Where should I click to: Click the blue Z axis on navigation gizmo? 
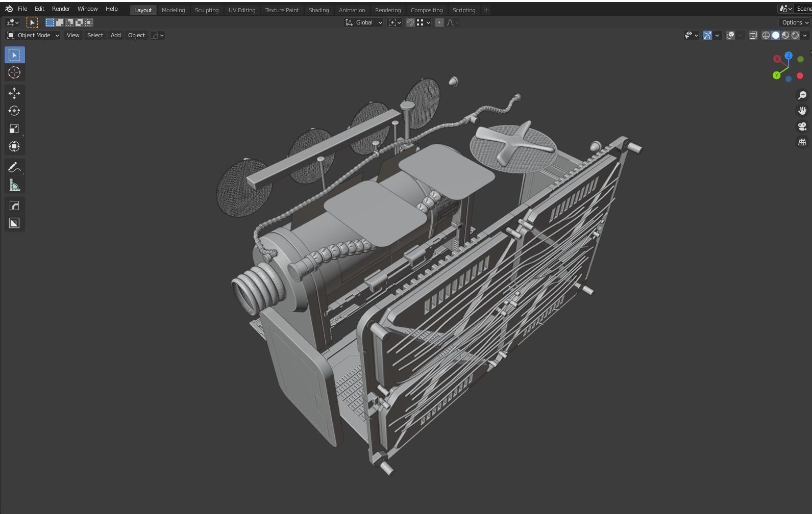[789, 56]
